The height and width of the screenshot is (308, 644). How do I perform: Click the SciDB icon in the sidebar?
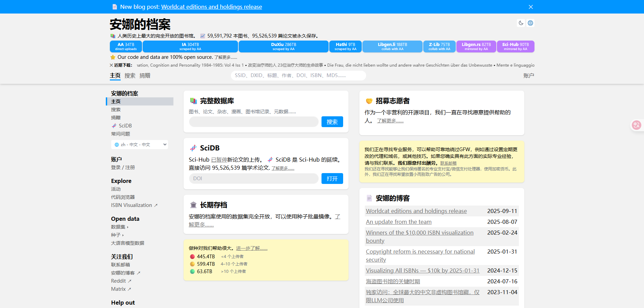pos(114,126)
